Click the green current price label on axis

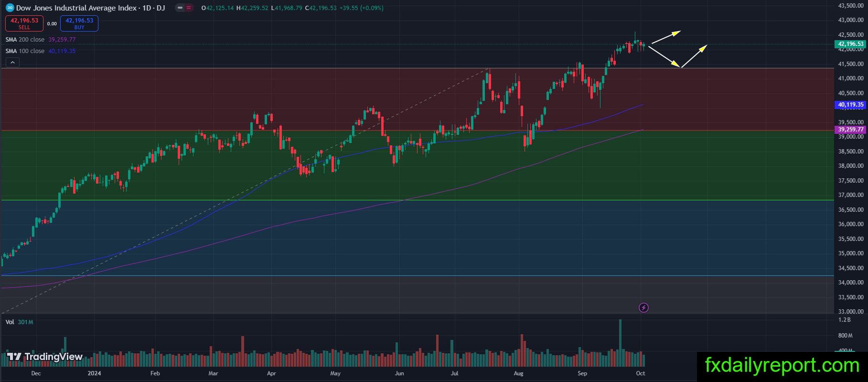(x=851, y=44)
